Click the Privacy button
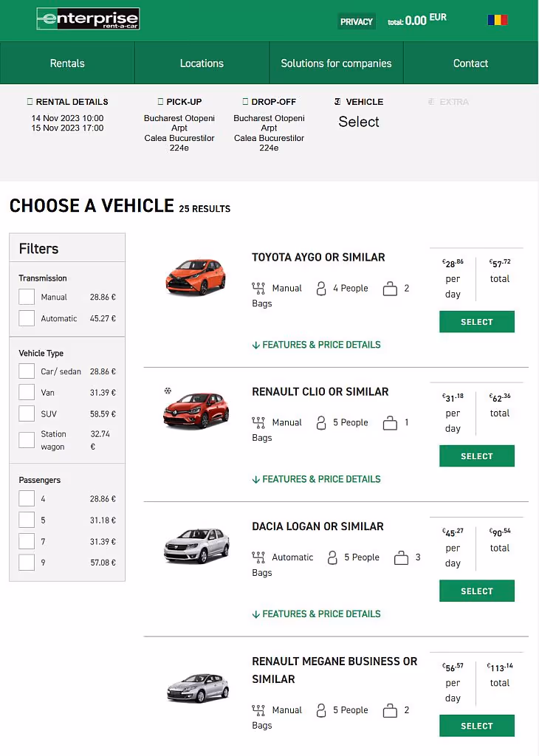Image resolution: width=539 pixels, height=756 pixels. [x=357, y=21]
